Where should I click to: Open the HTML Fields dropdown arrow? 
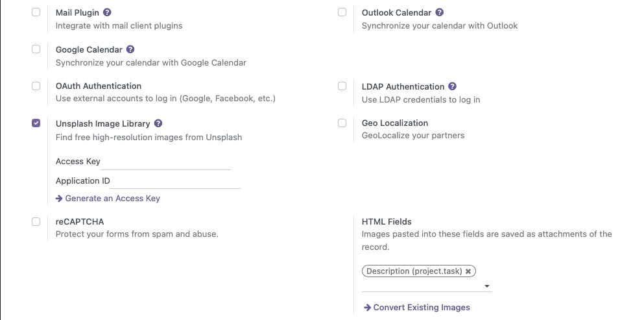[x=487, y=286]
